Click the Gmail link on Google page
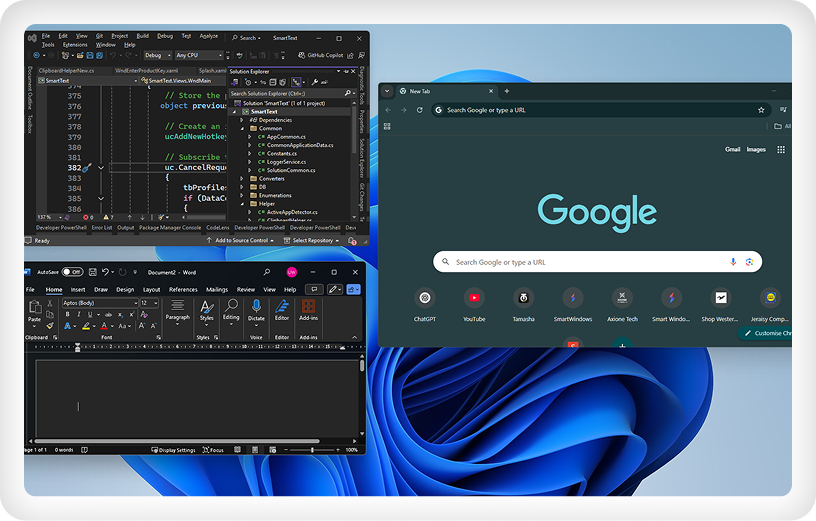816x521 pixels. pos(733,149)
